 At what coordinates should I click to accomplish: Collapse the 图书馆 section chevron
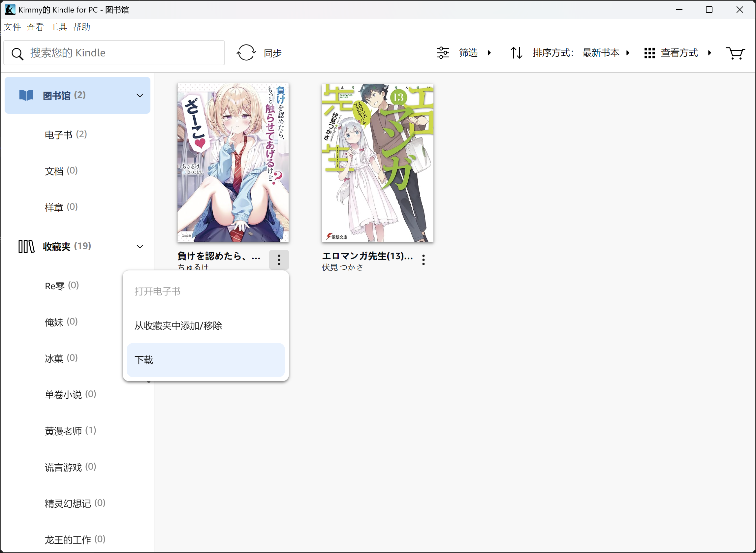(140, 95)
